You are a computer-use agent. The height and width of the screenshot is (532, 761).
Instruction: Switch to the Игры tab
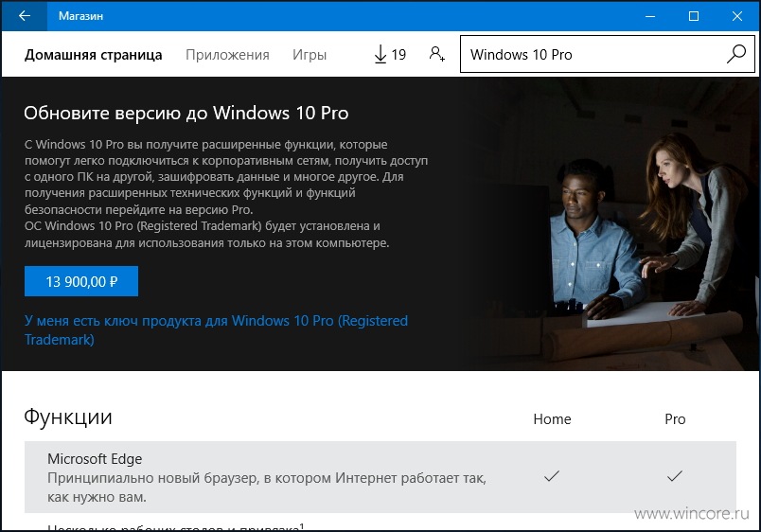click(x=310, y=55)
